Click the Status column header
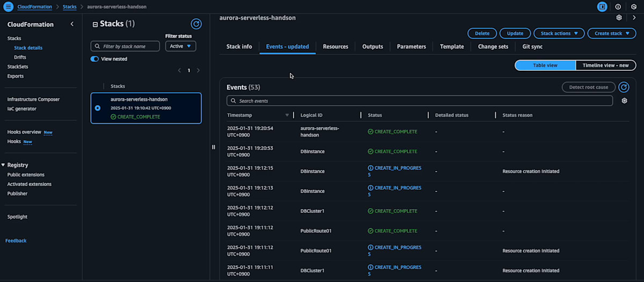This screenshot has width=644, height=282. coord(375,115)
